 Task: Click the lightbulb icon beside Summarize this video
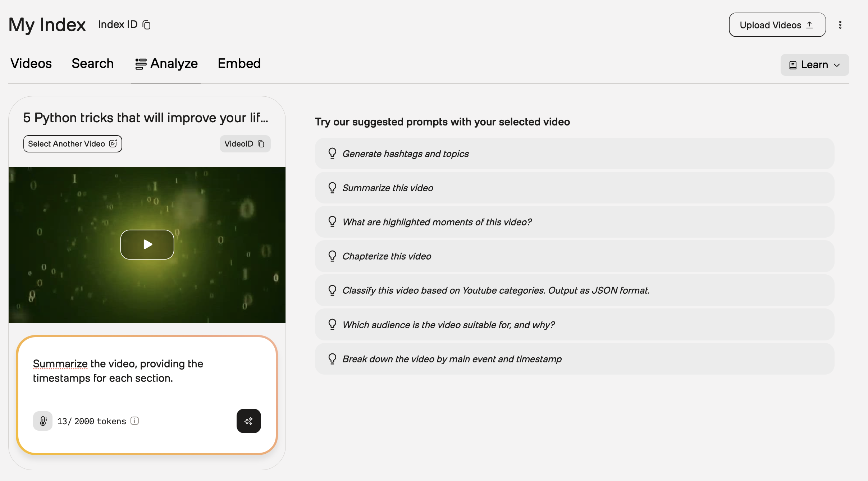[332, 188]
